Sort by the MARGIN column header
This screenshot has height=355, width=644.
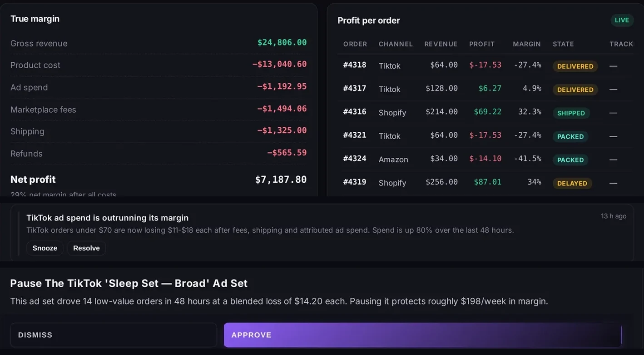[527, 44]
